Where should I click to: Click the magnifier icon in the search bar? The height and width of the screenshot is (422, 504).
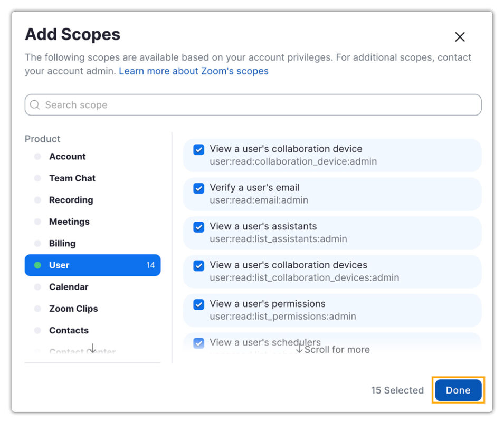coord(35,105)
